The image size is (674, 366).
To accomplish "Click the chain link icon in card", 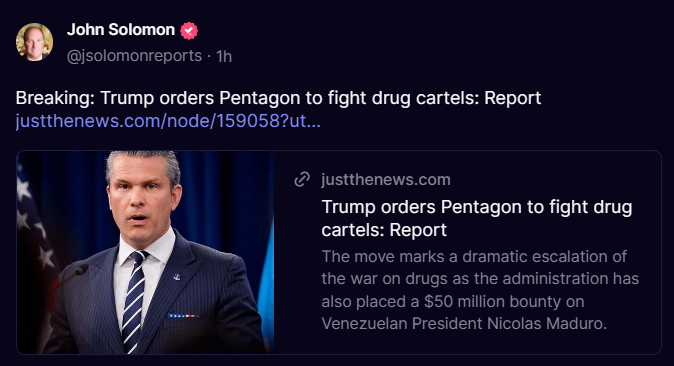I will pos(302,179).
